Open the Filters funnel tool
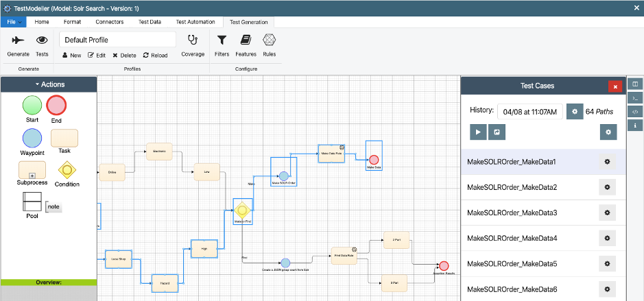The height and width of the screenshot is (301, 644). pos(222,40)
